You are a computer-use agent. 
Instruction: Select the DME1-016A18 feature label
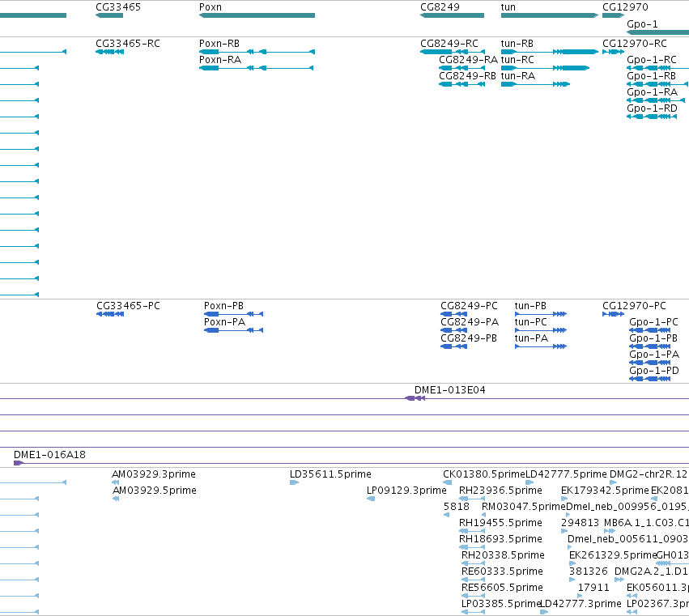[49, 455]
